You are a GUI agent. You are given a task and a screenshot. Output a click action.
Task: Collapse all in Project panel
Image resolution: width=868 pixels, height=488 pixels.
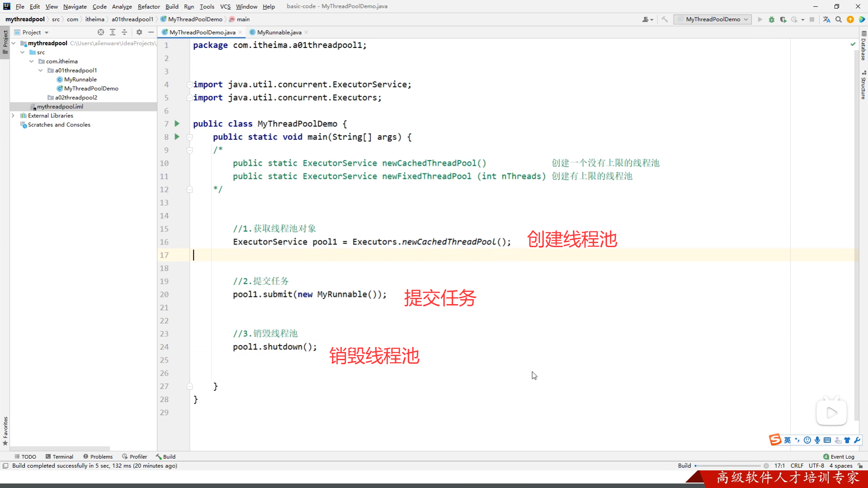(124, 32)
